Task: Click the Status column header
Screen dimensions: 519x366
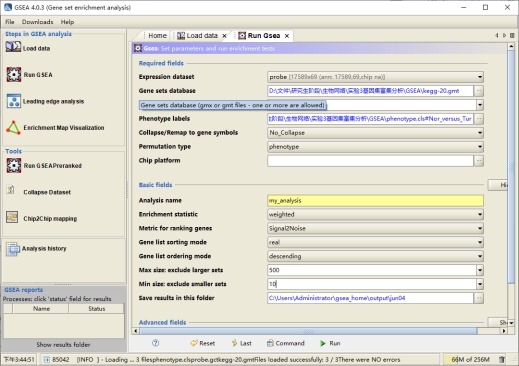Action: coord(96,309)
